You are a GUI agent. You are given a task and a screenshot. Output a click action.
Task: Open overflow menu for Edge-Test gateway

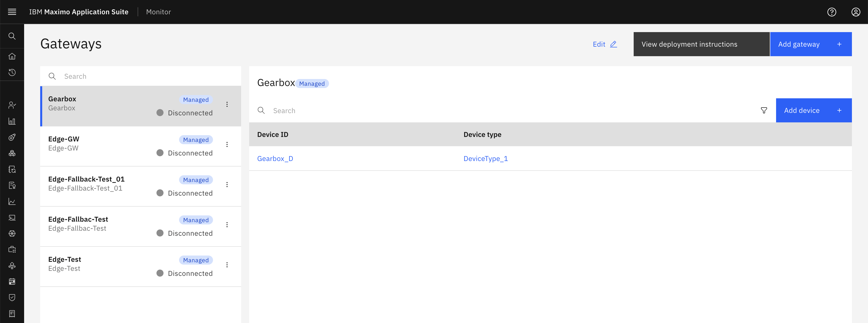tap(227, 265)
